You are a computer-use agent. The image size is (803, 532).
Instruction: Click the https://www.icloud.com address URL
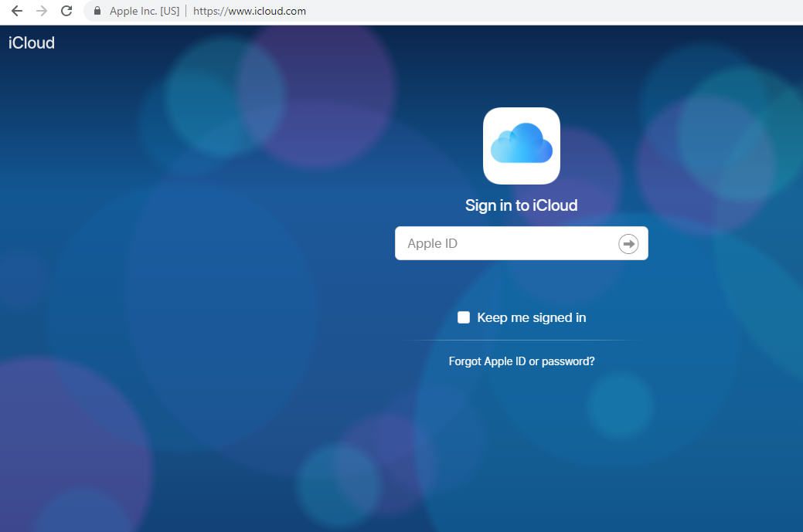(x=250, y=11)
